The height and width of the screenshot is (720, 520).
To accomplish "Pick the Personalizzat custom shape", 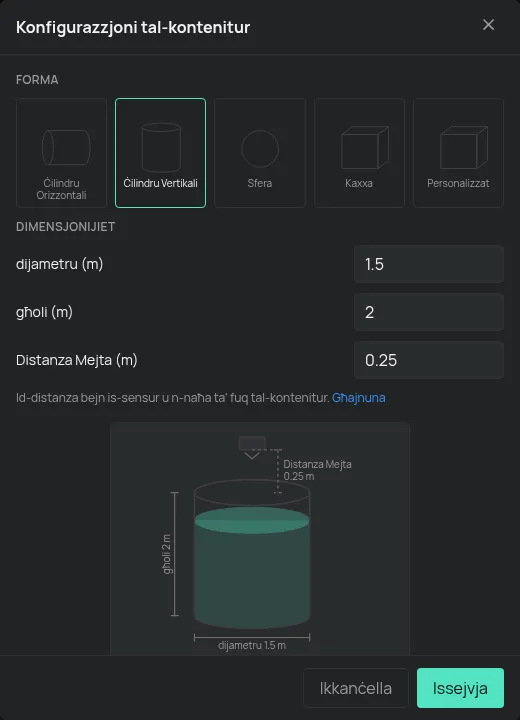I will pos(458,153).
